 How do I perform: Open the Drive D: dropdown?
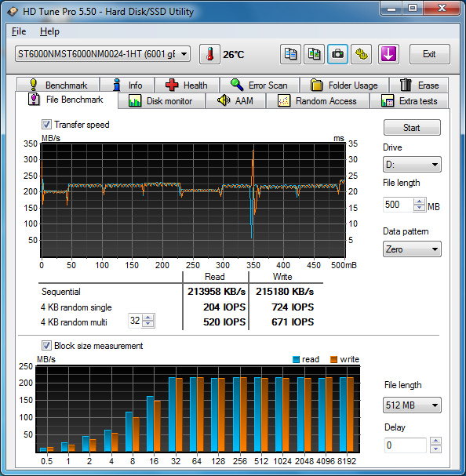[x=412, y=165]
